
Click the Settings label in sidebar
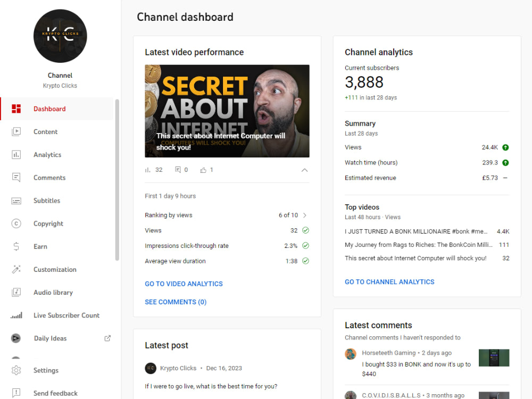point(46,370)
